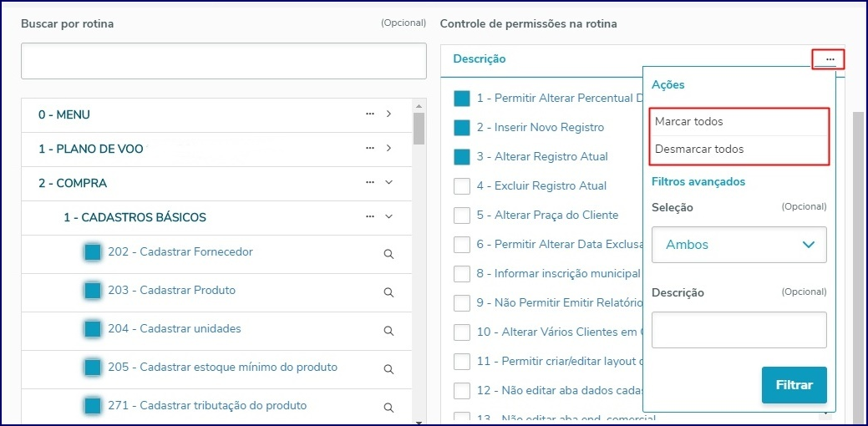The width and height of the screenshot is (868, 426).
Task: Check permission 10 - Alterar Vários Clientes
Action: tap(462, 332)
